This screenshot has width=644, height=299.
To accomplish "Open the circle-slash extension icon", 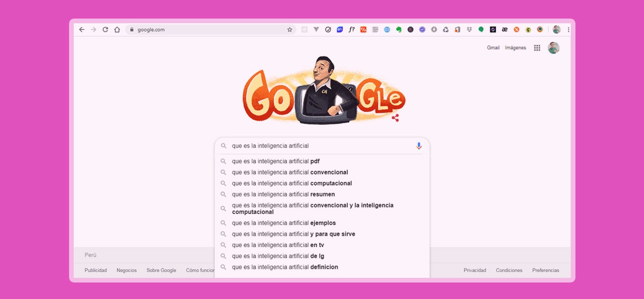I will (328, 29).
